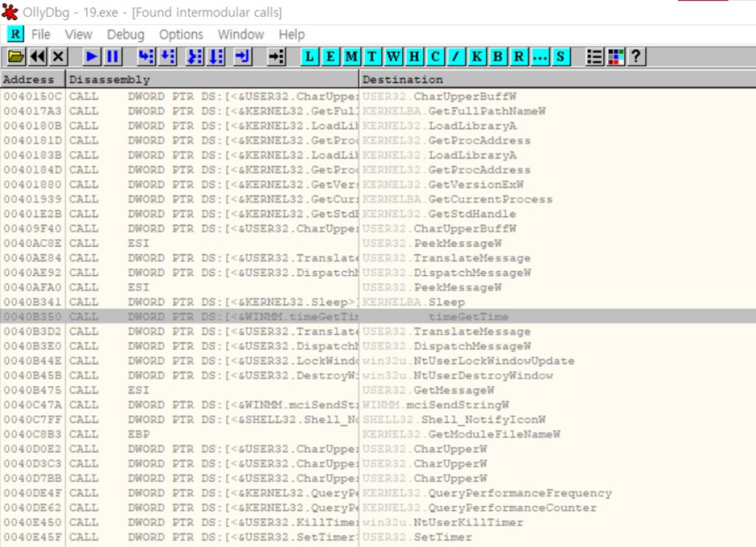Viewport: 756px width, 547px height.
Task: Click the Step into icon
Action: click(146, 57)
